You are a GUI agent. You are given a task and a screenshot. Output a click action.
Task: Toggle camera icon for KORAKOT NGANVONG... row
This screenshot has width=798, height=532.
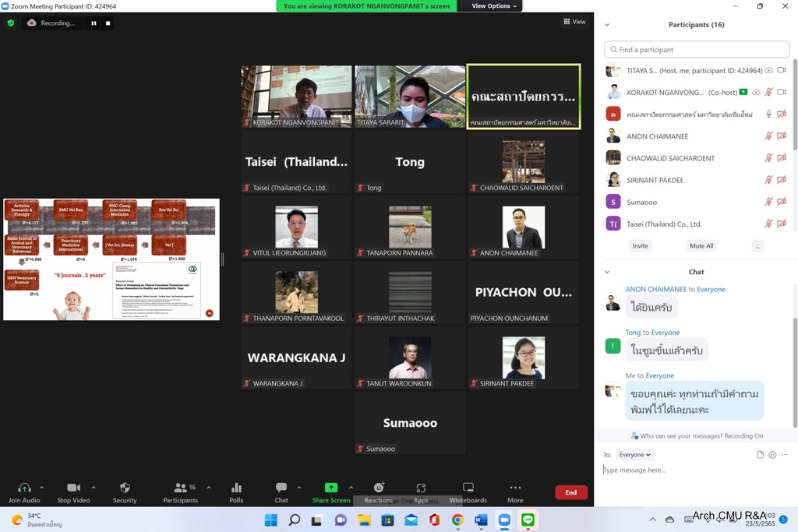point(782,92)
